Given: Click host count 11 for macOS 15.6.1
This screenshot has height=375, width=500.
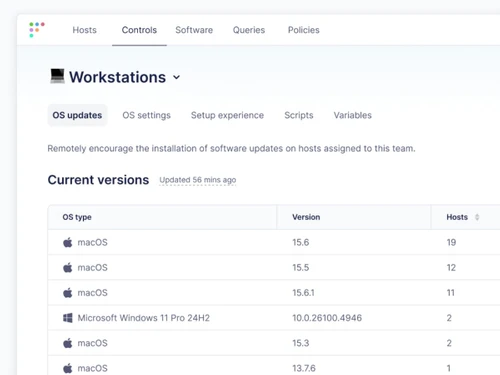Looking at the screenshot, I should pyautogui.click(x=451, y=293).
